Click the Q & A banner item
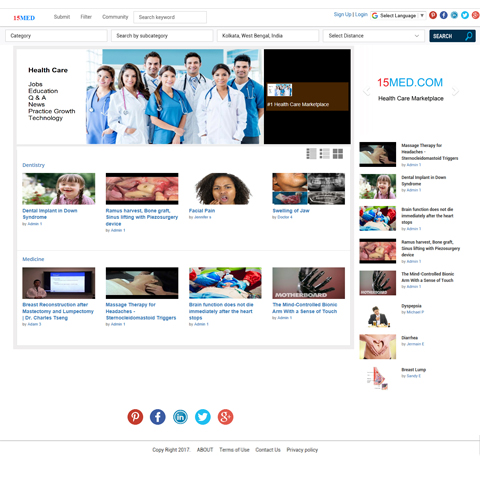The image size is (480, 480). pyautogui.click(x=37, y=98)
